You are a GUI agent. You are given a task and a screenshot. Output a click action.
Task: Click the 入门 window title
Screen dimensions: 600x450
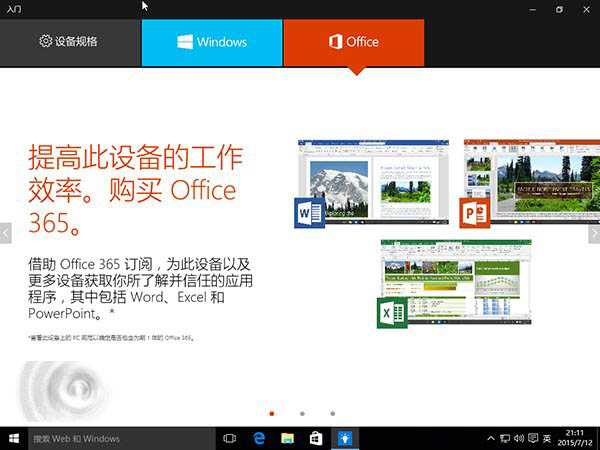(x=14, y=8)
